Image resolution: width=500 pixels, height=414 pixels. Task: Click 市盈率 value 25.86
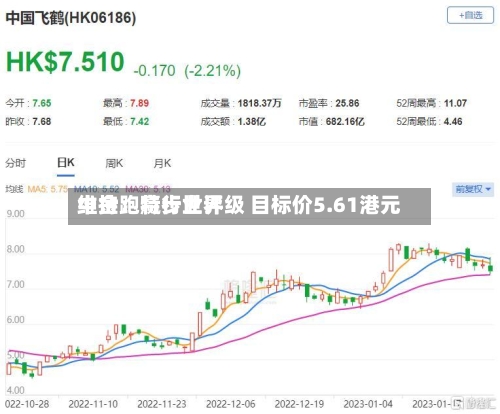(347, 103)
